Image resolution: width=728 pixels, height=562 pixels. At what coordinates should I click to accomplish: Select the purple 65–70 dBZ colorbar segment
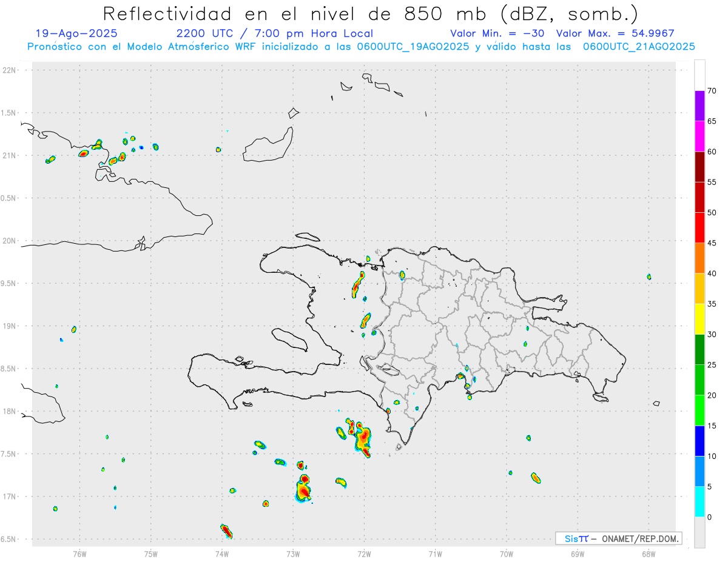click(x=699, y=106)
